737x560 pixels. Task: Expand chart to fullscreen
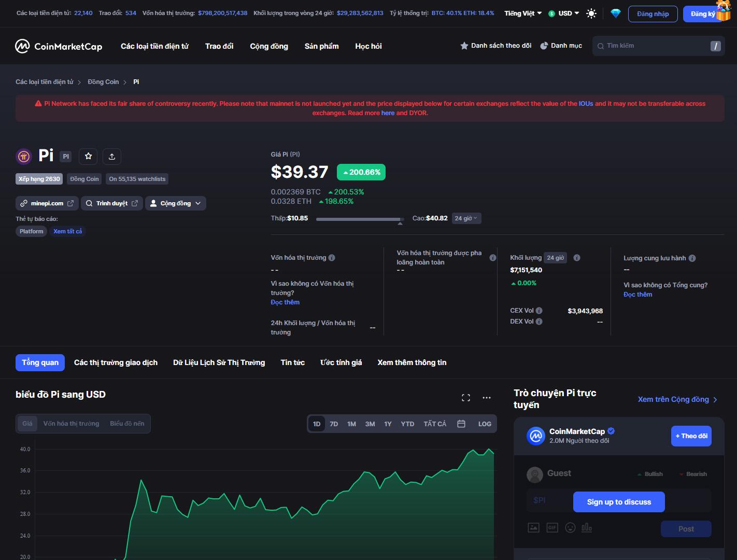coord(466,398)
